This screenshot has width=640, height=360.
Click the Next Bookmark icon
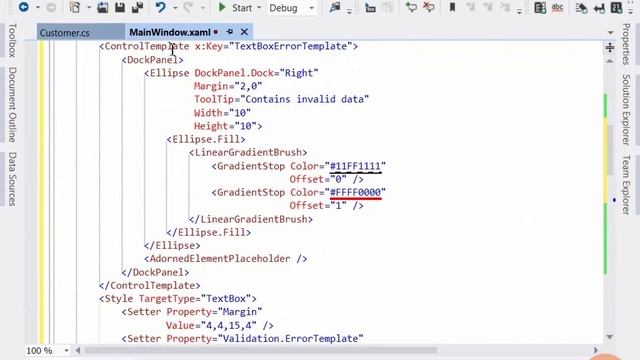click(x=488, y=7)
